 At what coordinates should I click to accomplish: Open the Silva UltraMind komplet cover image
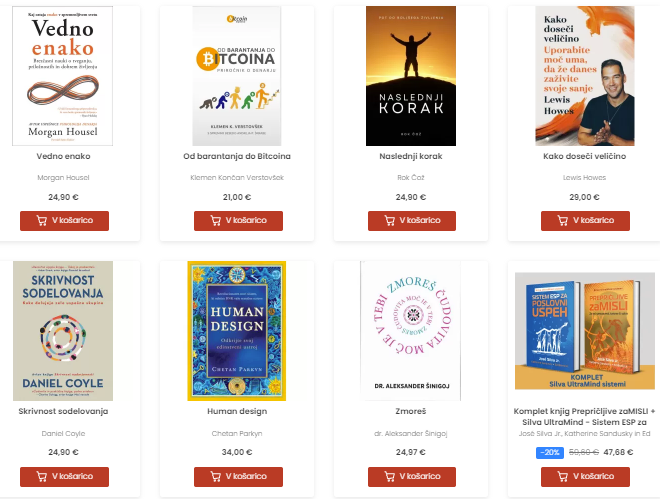pos(585,331)
